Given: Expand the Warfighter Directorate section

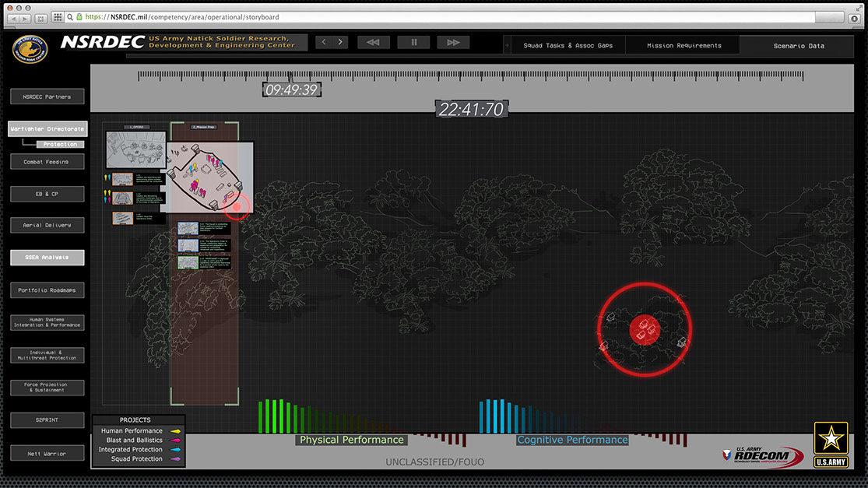Looking at the screenshot, I should tap(47, 128).
